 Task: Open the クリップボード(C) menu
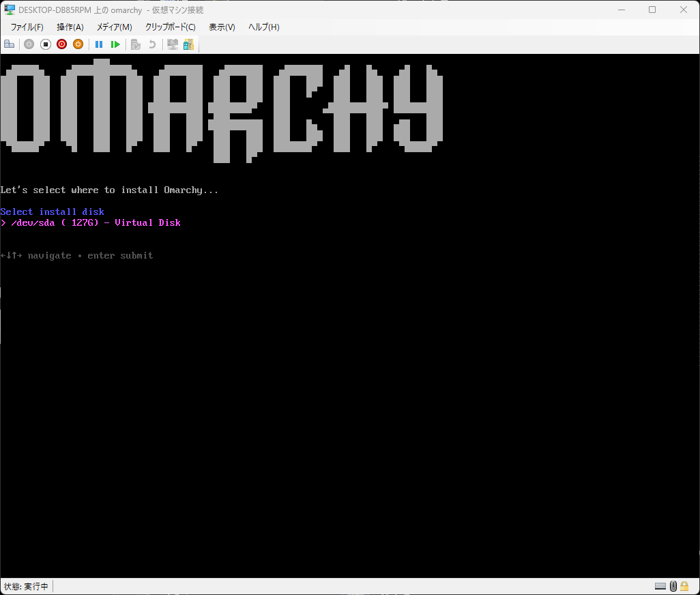170,27
